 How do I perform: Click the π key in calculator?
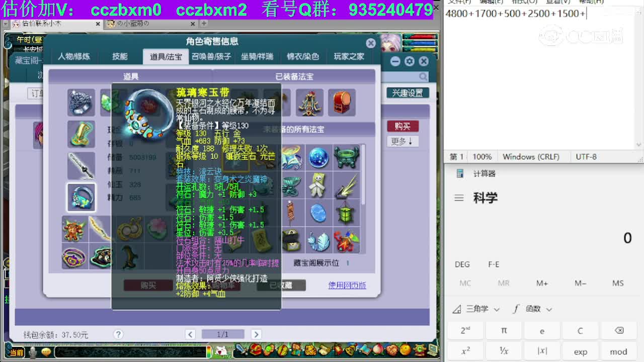pyautogui.click(x=504, y=330)
